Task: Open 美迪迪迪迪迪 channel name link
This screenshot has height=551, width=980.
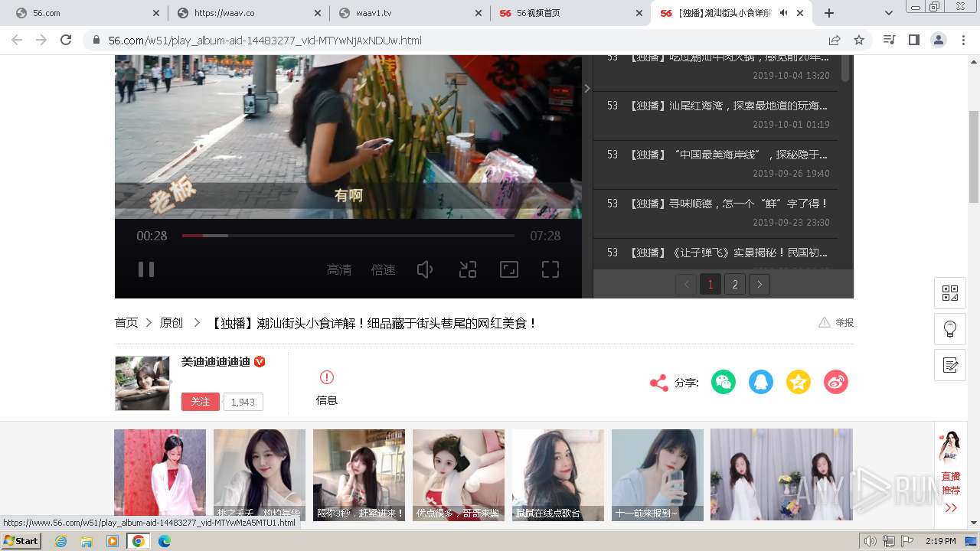Action: click(x=216, y=362)
